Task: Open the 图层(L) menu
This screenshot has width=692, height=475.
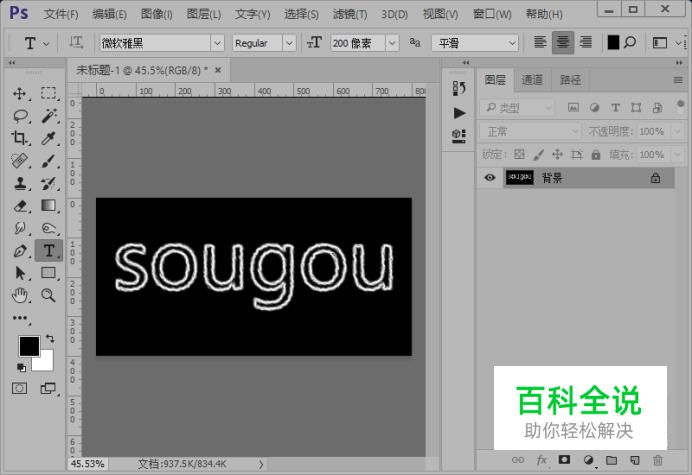Action: pyautogui.click(x=203, y=14)
